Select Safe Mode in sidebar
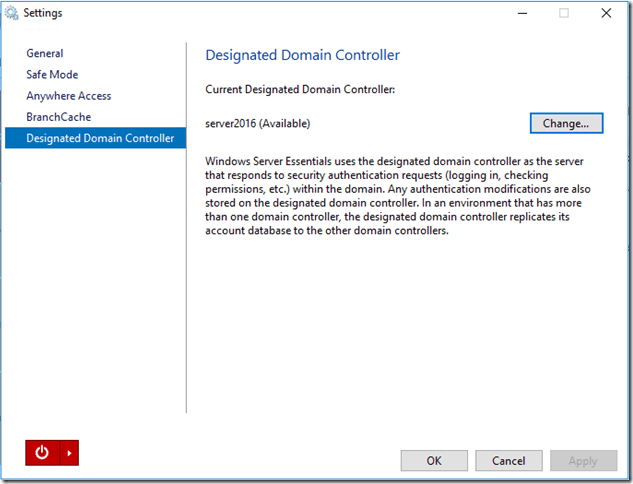The height and width of the screenshot is (484, 633). pyautogui.click(x=52, y=74)
